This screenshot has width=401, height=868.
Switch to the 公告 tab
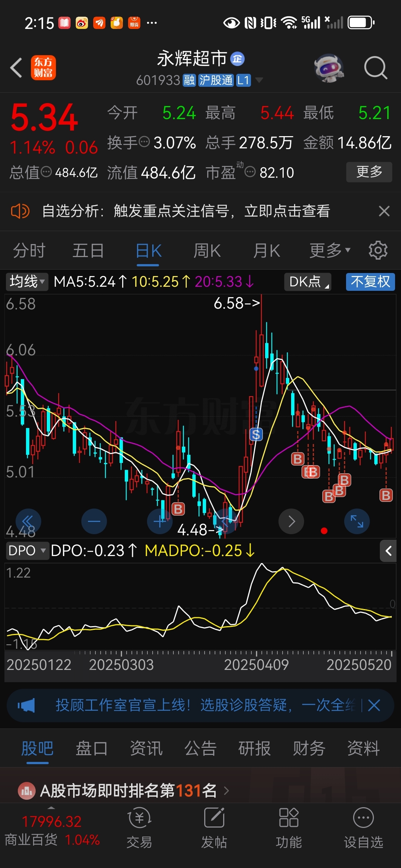pyautogui.click(x=200, y=749)
